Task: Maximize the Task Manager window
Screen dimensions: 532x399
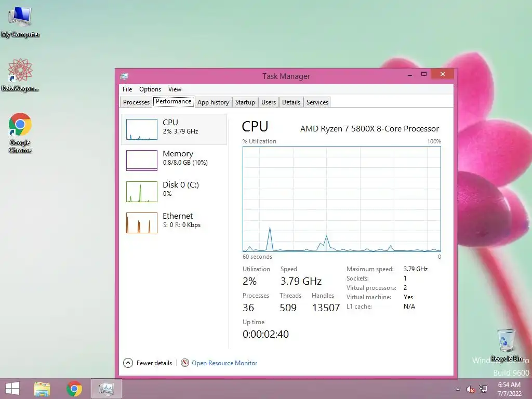Action: coord(424,74)
